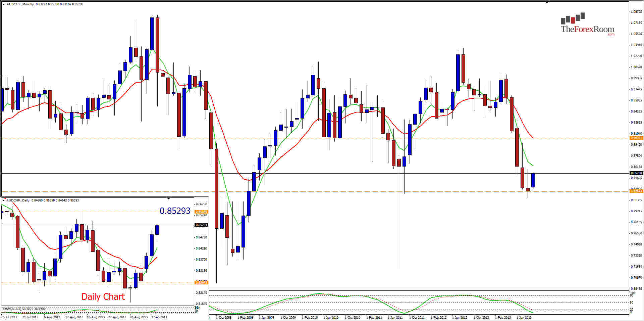644x321 pixels.
Task: Click the 25 Jul 2013 date label
Action: (x=9, y=317)
